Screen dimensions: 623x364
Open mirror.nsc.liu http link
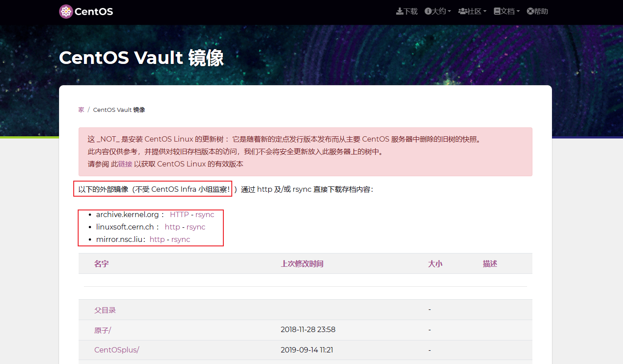pos(157,239)
